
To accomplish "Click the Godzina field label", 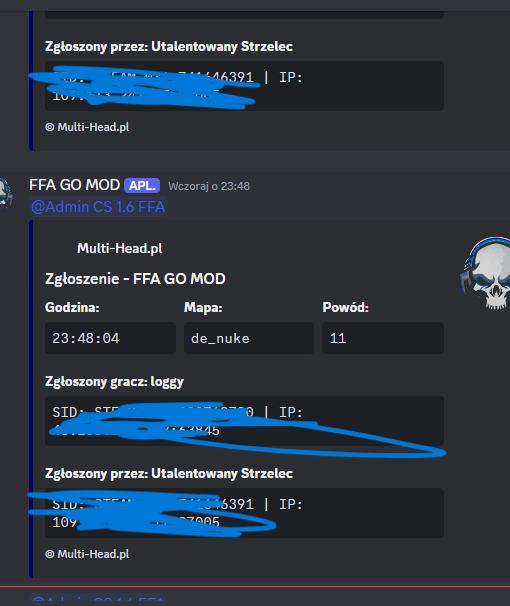I will tap(72, 307).
